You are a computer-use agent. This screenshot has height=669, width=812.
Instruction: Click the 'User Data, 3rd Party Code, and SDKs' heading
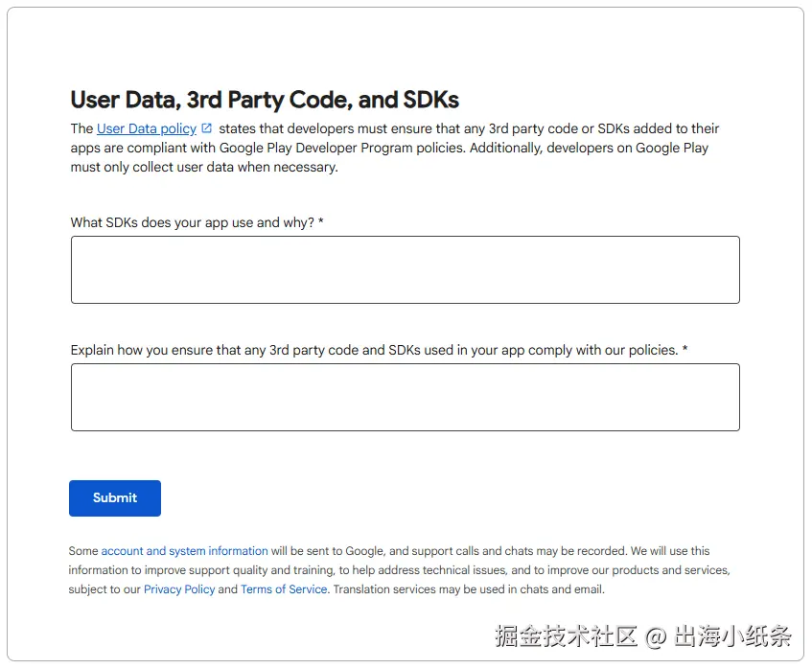(x=265, y=100)
